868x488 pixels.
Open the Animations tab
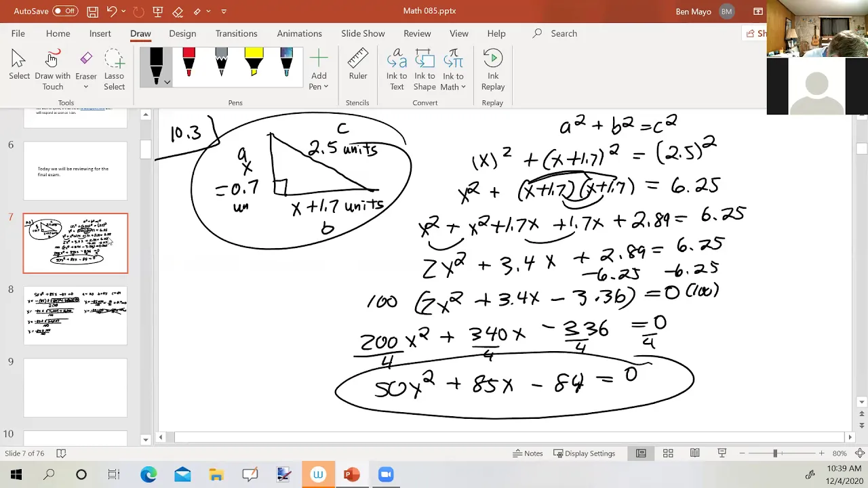[x=299, y=33]
